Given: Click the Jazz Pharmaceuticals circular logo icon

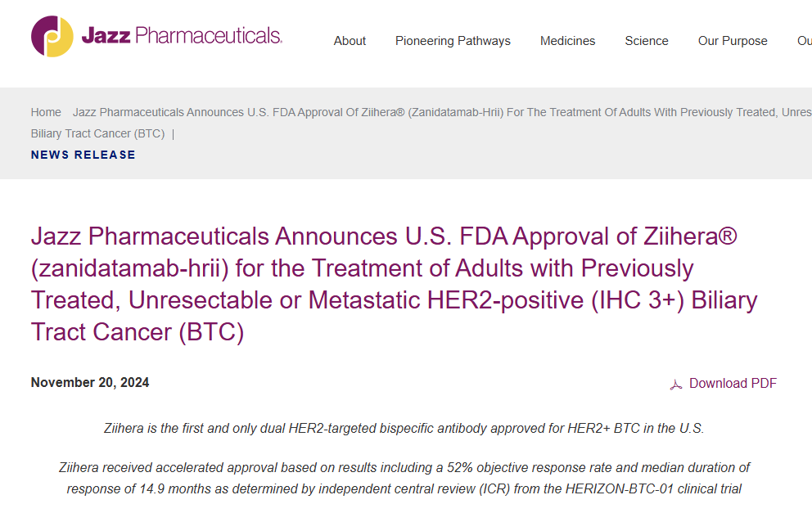Looking at the screenshot, I should coord(52,36).
